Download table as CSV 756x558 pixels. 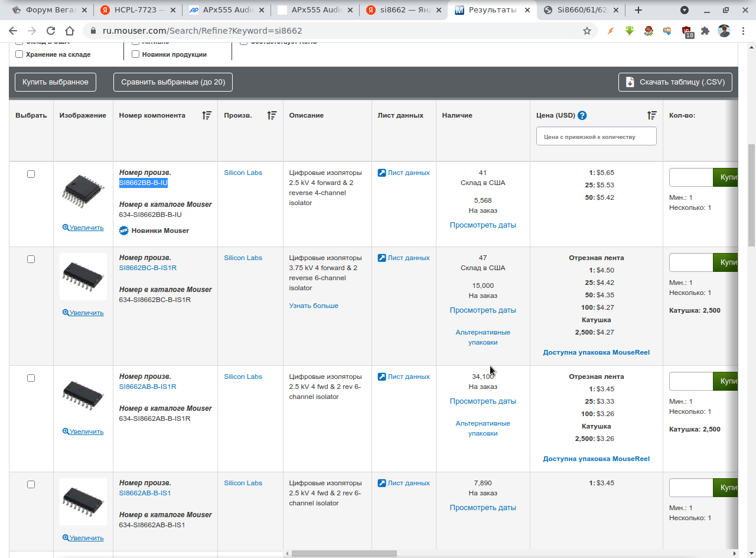(675, 82)
